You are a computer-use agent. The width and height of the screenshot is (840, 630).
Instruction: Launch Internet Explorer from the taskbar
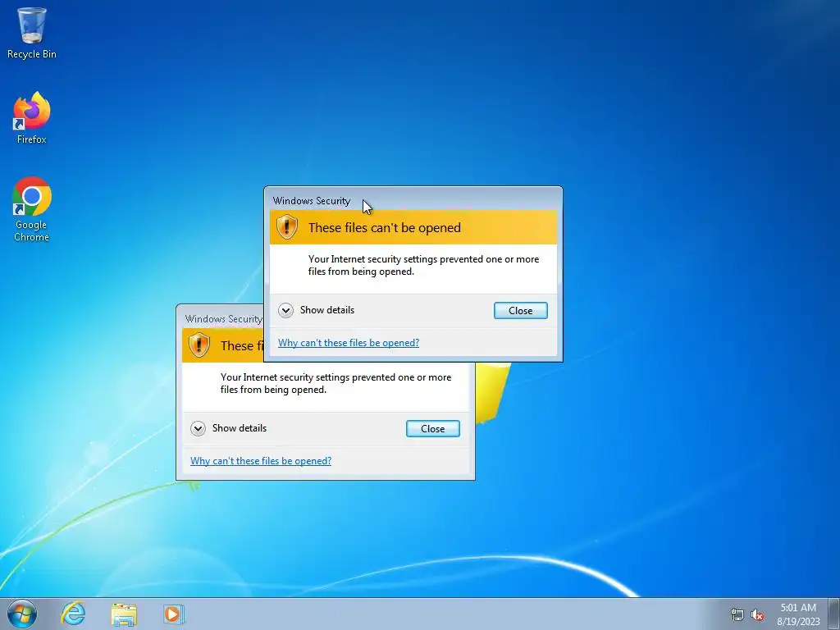point(73,614)
